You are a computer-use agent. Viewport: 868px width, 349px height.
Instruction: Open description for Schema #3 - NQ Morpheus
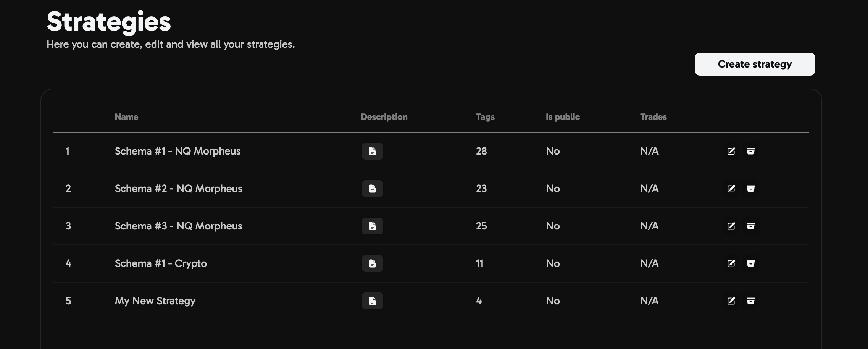pos(372,226)
